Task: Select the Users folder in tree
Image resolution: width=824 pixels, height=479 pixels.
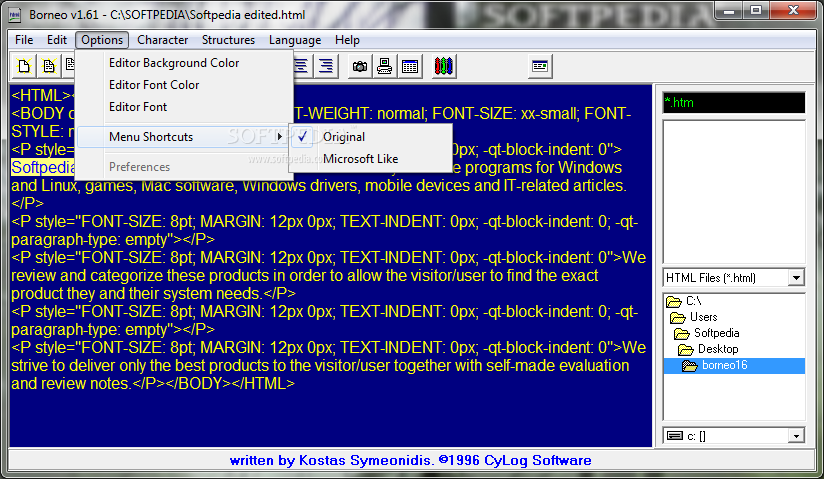Action: coord(694,317)
